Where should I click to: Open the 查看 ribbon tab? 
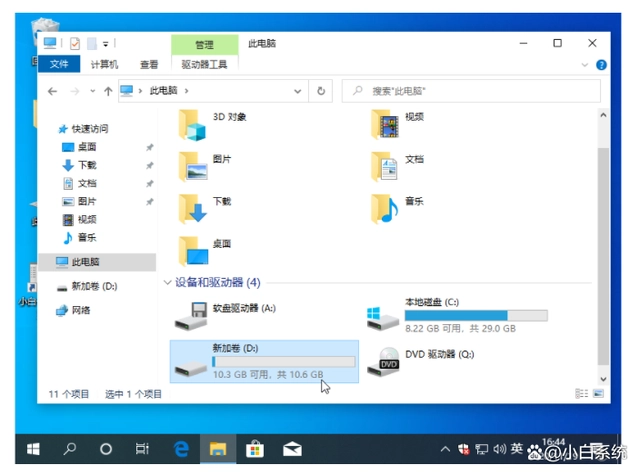149,64
